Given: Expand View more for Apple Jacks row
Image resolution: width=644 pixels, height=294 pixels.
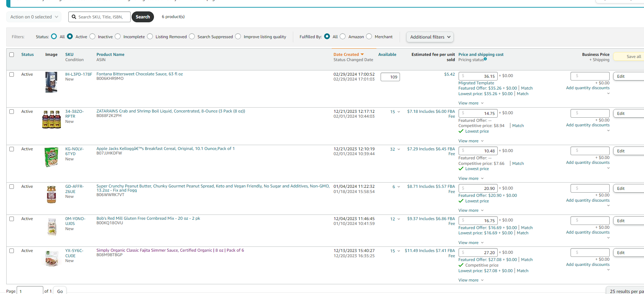Looking at the screenshot, I should click(x=471, y=178).
